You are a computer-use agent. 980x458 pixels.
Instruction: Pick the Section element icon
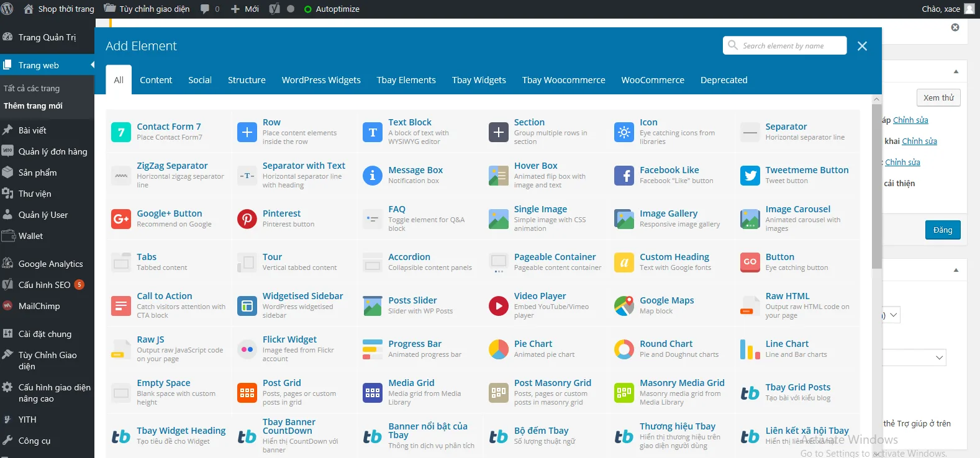pos(499,132)
